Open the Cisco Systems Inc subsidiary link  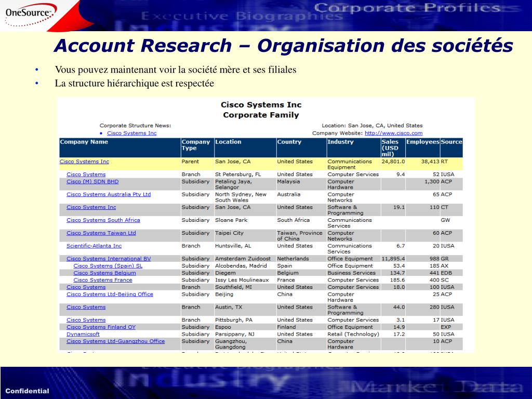pyautogui.click(x=91, y=207)
